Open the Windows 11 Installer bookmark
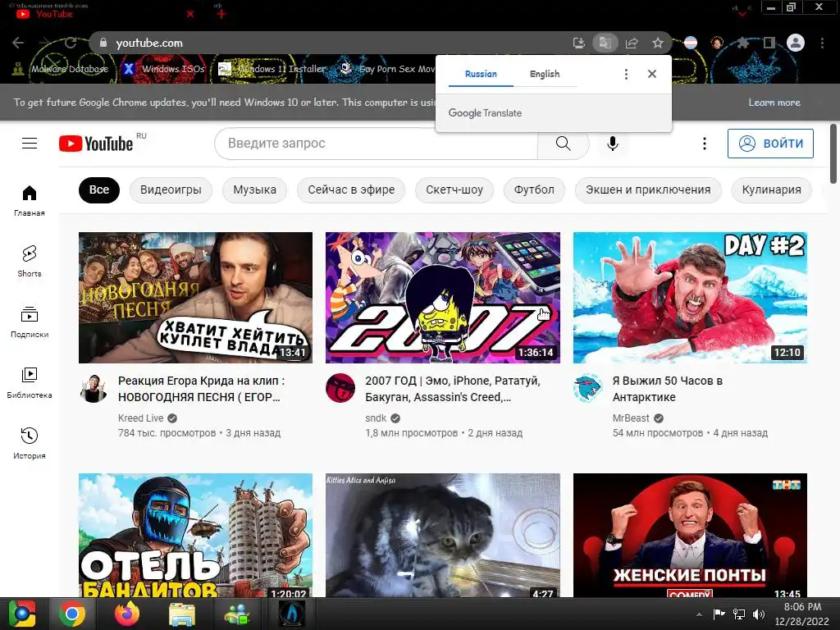Image resolution: width=840 pixels, height=630 pixels. [272, 69]
